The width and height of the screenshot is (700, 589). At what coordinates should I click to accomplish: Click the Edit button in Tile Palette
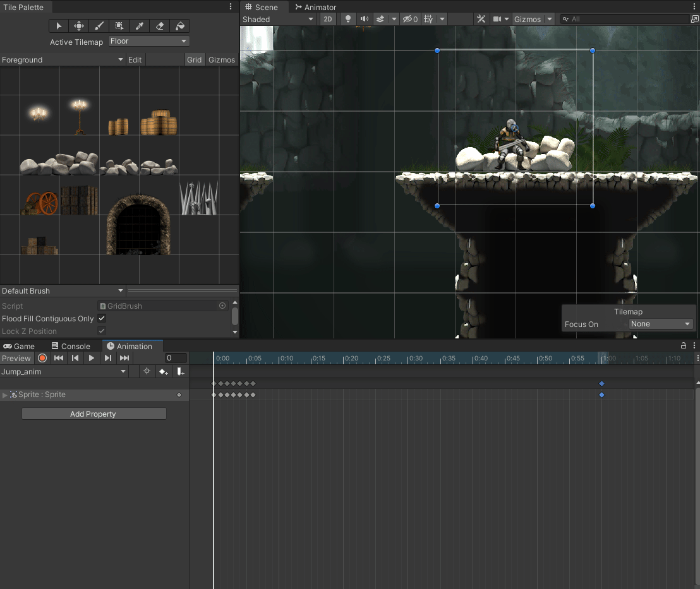[x=135, y=60]
